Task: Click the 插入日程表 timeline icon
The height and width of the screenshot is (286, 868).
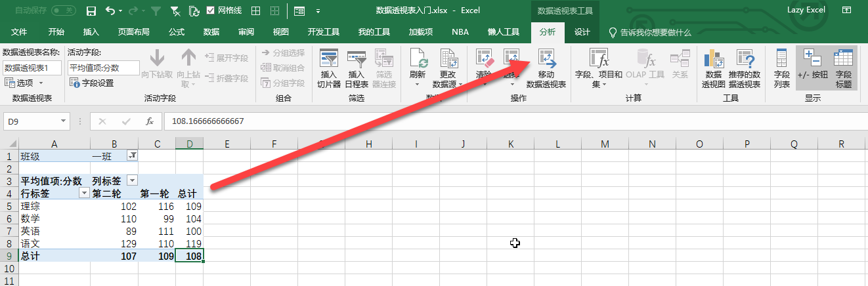Action: pyautogui.click(x=357, y=60)
